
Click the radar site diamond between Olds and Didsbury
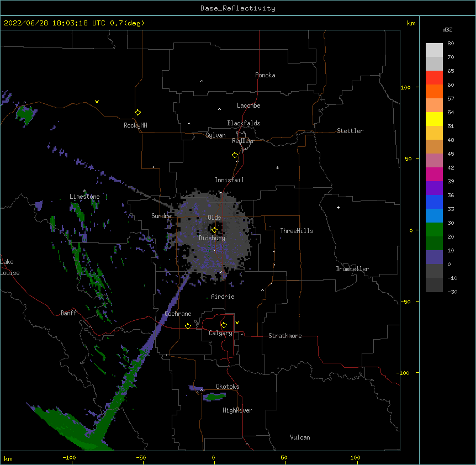[214, 230]
